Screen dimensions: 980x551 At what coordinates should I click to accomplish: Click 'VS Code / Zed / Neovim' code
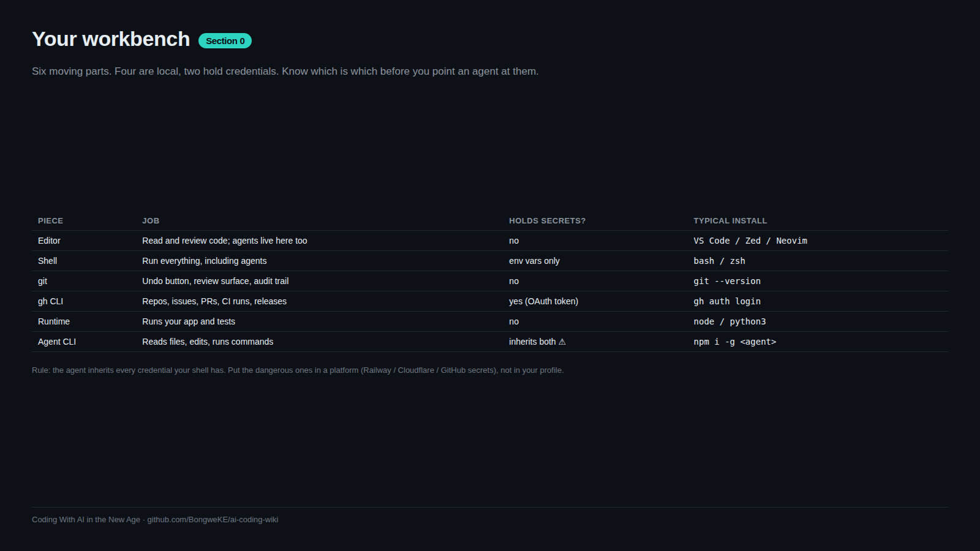point(750,241)
